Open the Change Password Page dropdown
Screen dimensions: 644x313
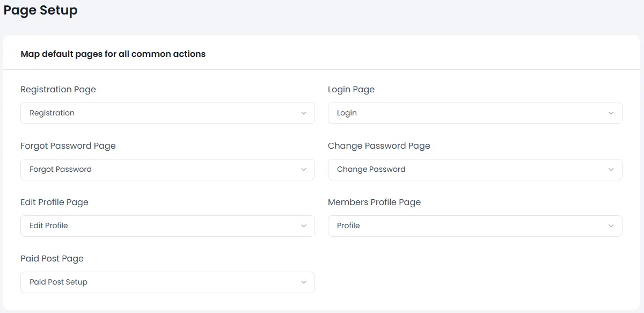pyautogui.click(x=475, y=169)
